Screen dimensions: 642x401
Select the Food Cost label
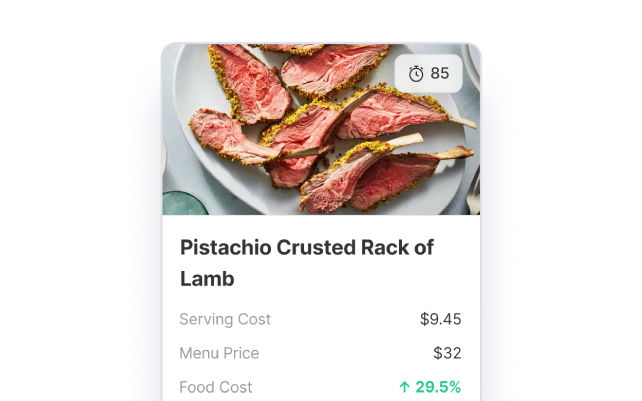tap(216, 387)
